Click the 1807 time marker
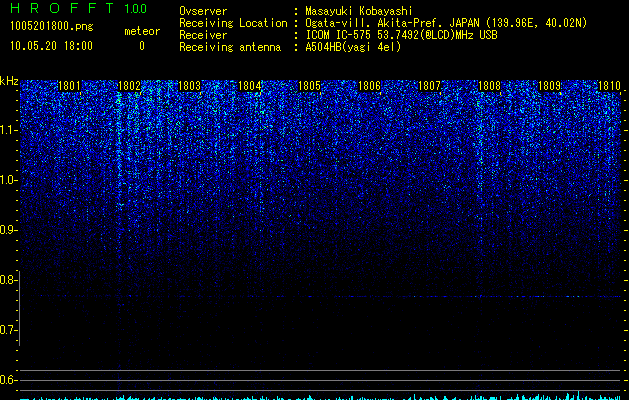The height and width of the screenshot is (400, 629). click(x=429, y=86)
